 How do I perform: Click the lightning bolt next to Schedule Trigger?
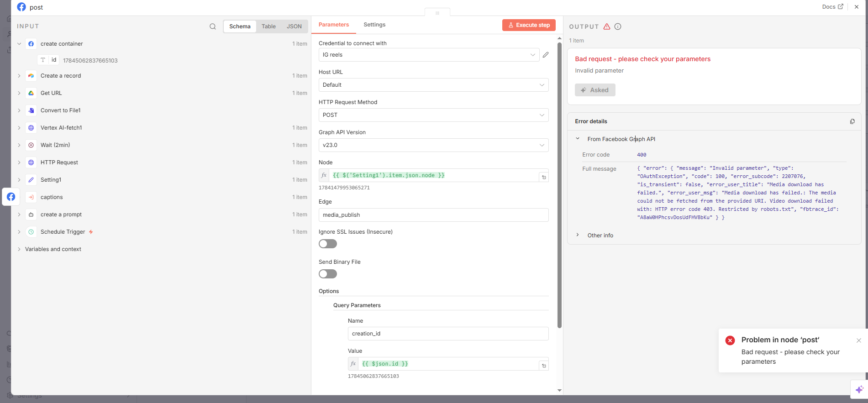[x=91, y=232]
